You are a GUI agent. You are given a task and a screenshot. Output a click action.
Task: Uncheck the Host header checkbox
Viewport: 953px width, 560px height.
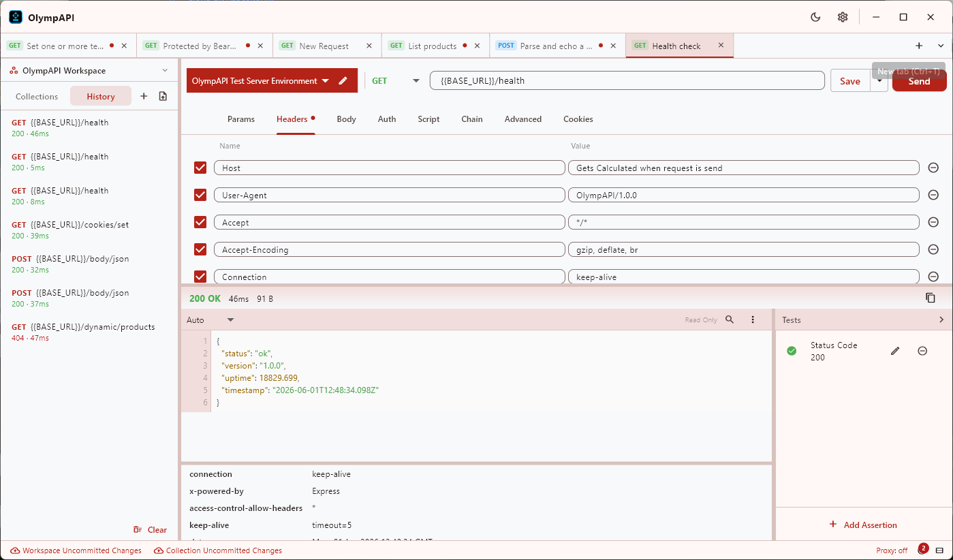(x=200, y=168)
